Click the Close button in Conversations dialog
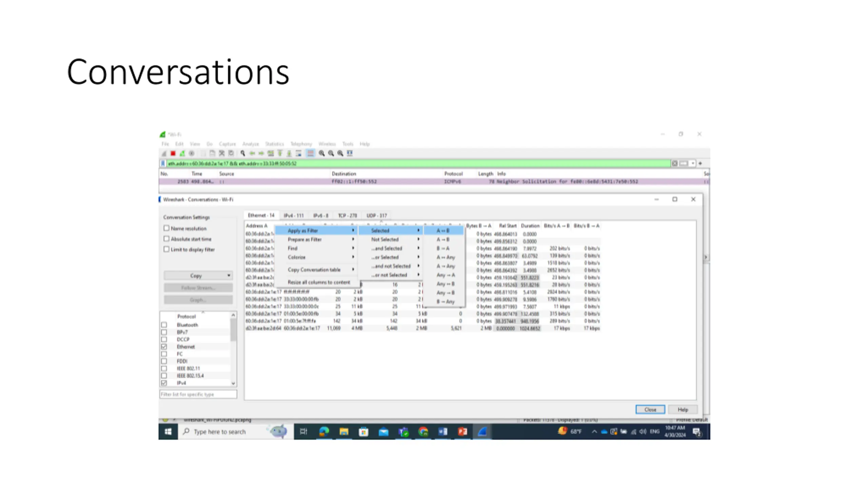Viewport: 868px width, 488px height. point(650,409)
